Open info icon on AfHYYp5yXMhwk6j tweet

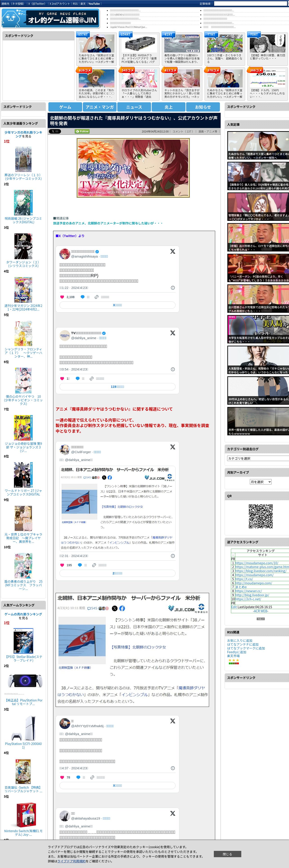(x=173, y=768)
